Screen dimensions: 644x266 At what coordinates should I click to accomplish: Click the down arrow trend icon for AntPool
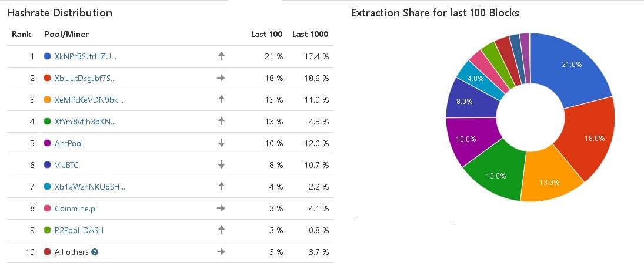tap(221, 143)
